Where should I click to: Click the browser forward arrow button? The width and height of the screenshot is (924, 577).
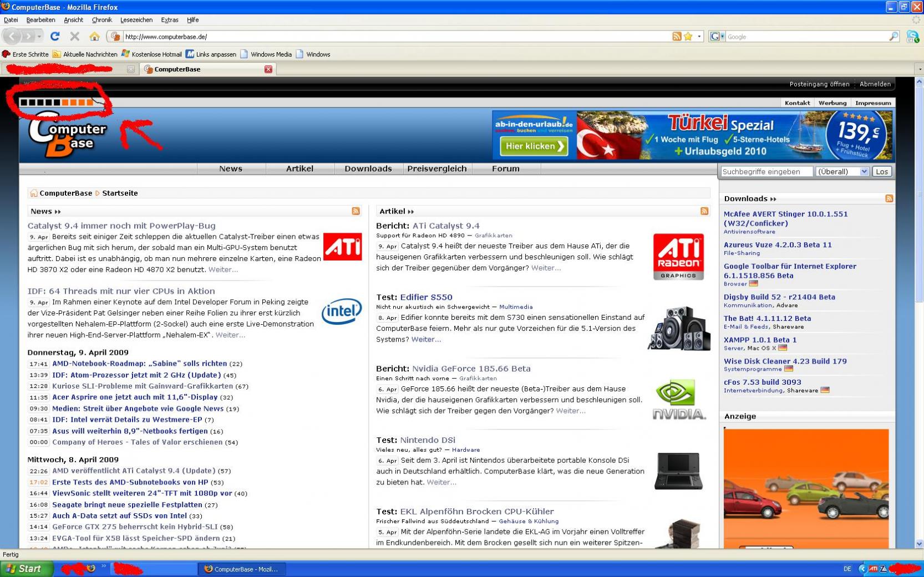point(28,37)
